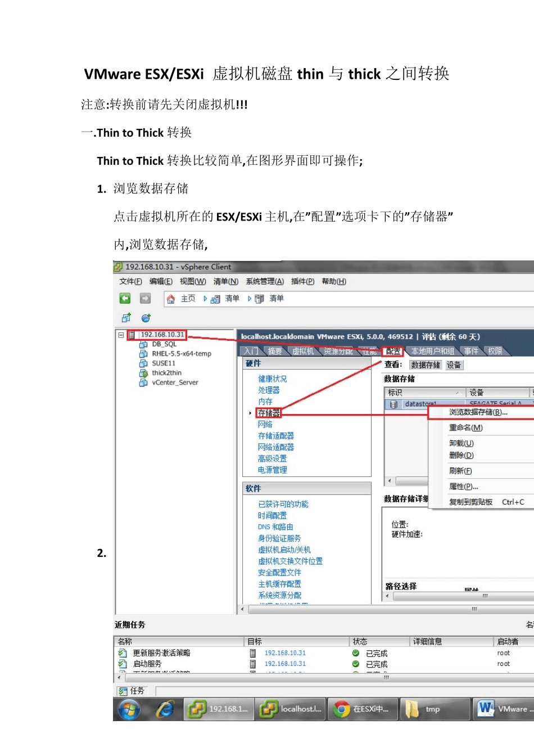The height and width of the screenshot is (756, 534).
Task: Click the recent tasks horizontal scrollbar
Action: coord(324,678)
